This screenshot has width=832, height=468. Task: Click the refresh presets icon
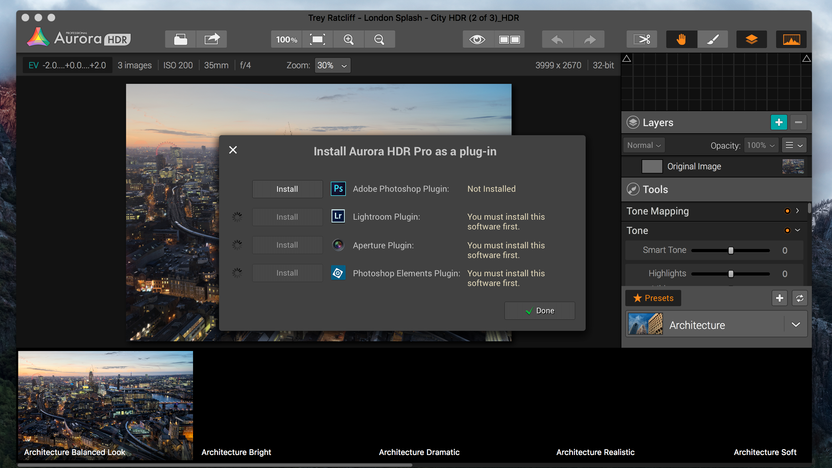point(800,298)
